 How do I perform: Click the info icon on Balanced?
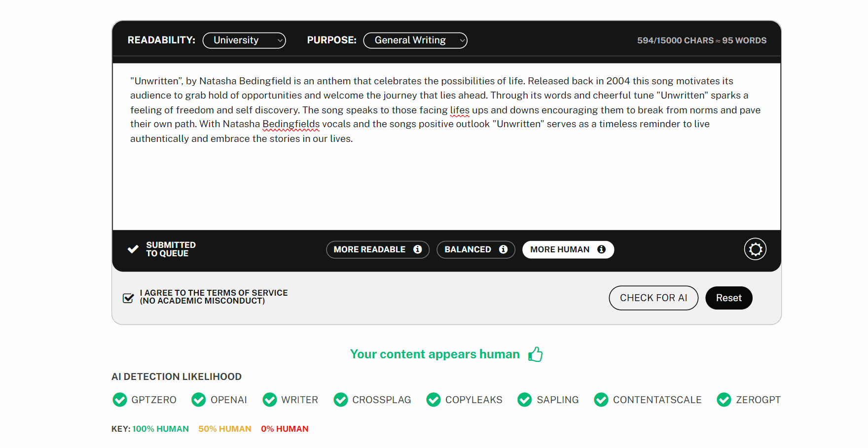click(503, 249)
